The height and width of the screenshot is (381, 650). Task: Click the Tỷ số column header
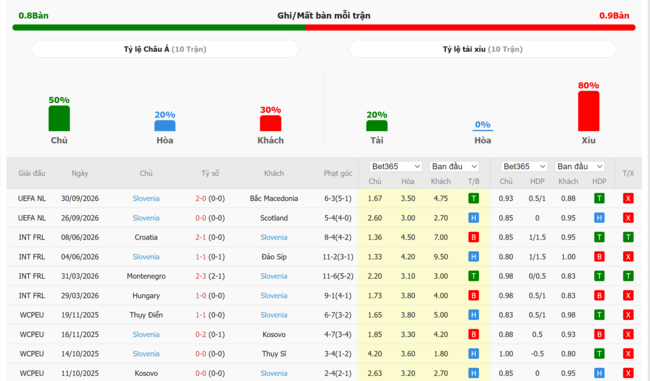click(x=210, y=173)
